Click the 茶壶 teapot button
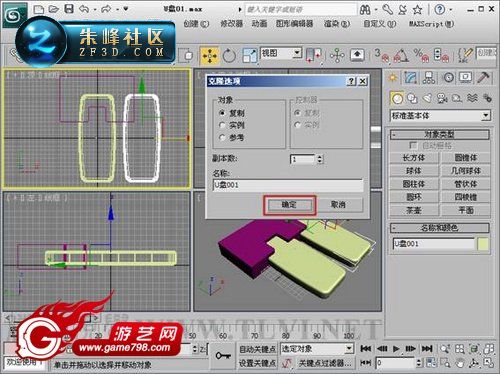Image resolution: width=500 pixels, height=374 pixels. pos(414,210)
